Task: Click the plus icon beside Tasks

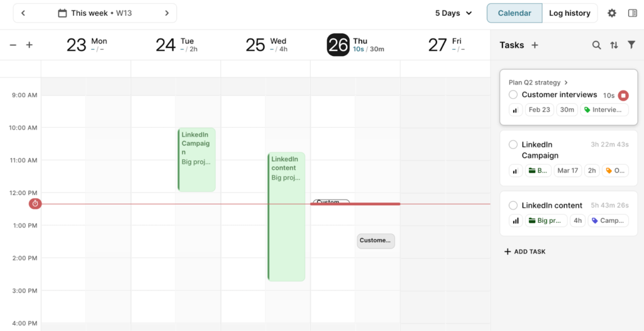Action: (x=535, y=45)
